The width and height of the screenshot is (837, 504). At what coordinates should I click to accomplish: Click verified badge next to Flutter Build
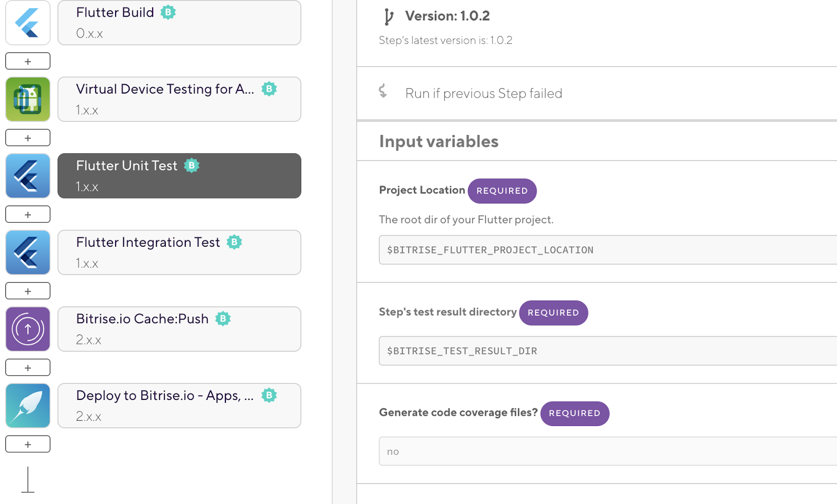[x=168, y=13]
